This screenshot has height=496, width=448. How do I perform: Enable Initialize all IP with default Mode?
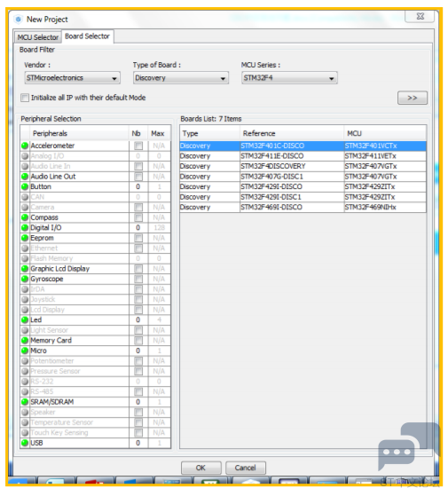(x=25, y=98)
